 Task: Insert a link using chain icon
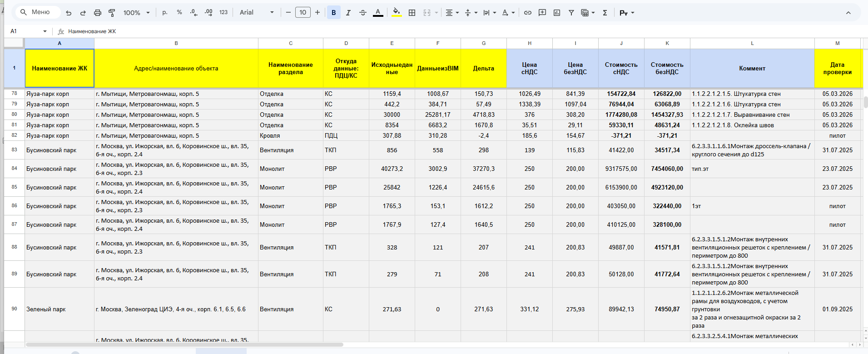pyautogui.click(x=527, y=13)
